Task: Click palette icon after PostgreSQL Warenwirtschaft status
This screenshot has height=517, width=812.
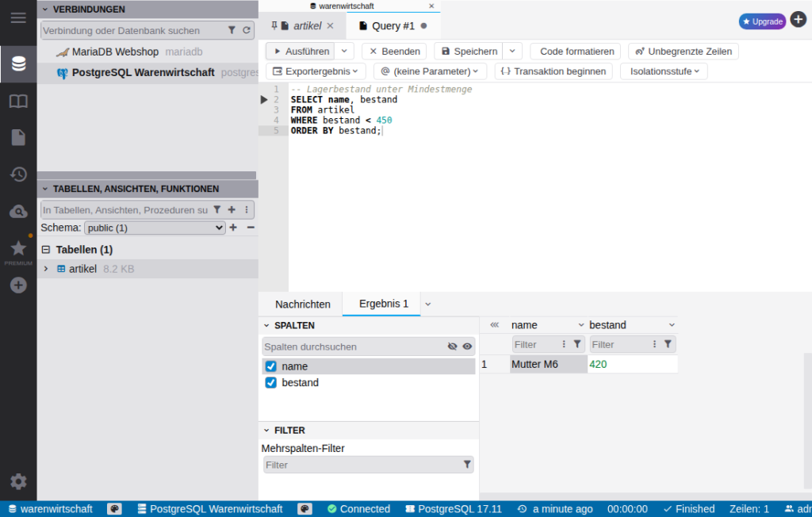Action: point(304,509)
